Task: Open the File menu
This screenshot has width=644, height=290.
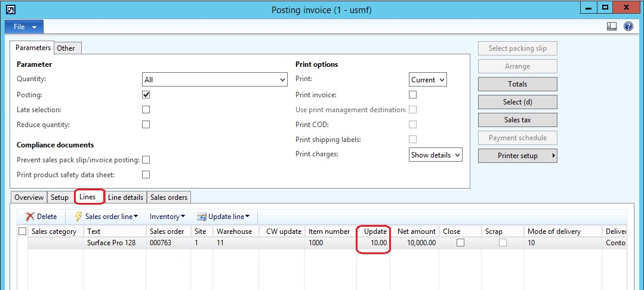Action: point(24,27)
